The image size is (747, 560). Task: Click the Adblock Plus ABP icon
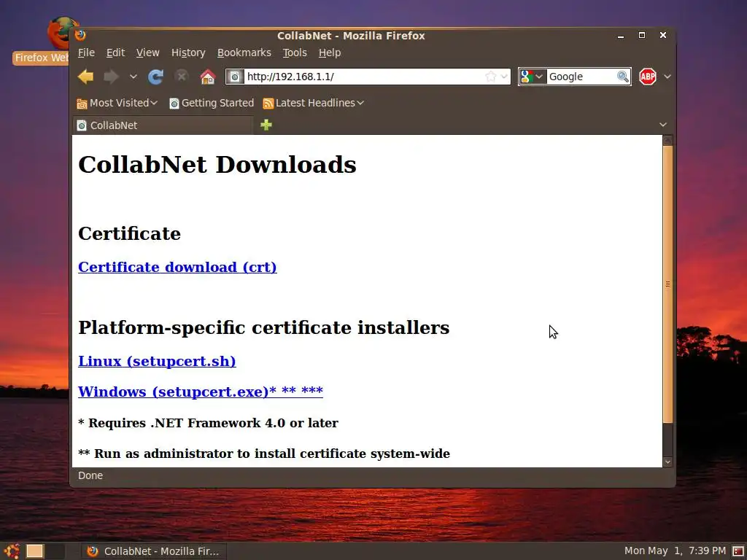click(648, 77)
